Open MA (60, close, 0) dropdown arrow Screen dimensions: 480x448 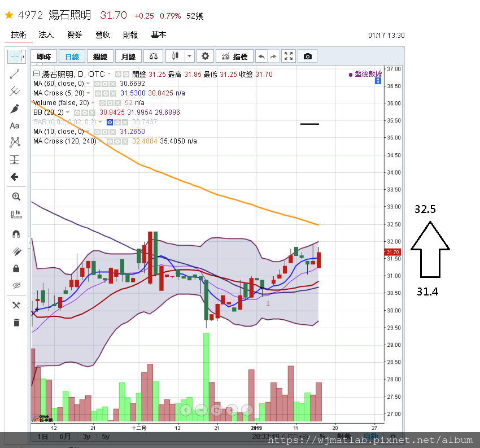point(88,83)
